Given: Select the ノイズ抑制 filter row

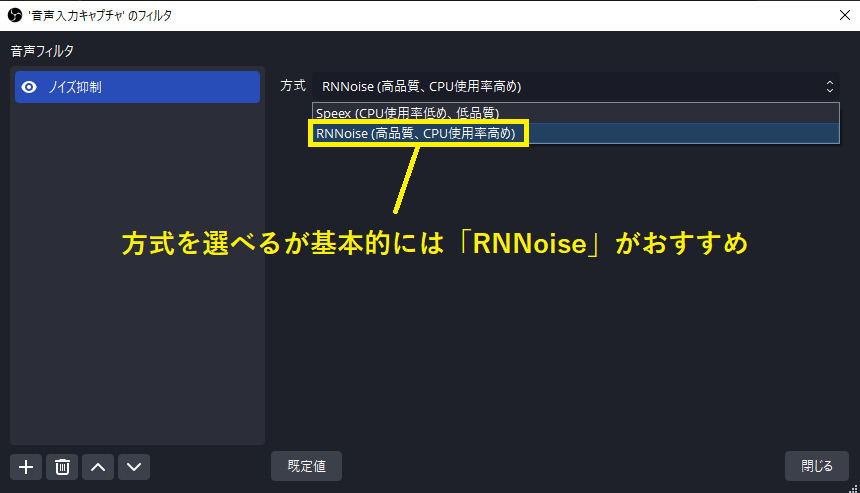Looking at the screenshot, I should pos(137,87).
